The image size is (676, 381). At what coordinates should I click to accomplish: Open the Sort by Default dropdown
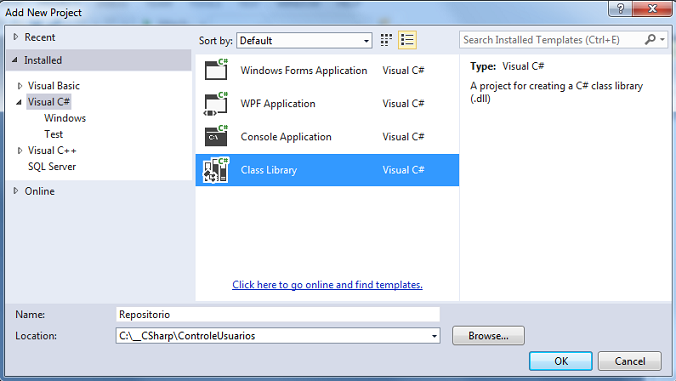coord(304,41)
